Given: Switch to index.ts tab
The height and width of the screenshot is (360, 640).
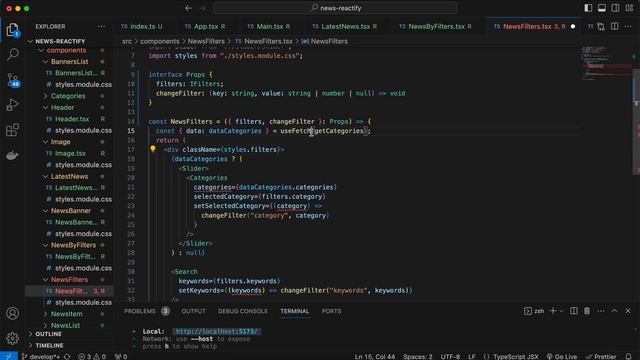Looking at the screenshot, I should coord(142,27).
